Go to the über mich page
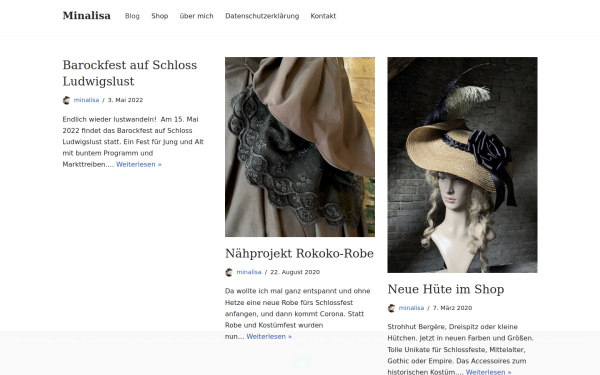 [x=196, y=16]
